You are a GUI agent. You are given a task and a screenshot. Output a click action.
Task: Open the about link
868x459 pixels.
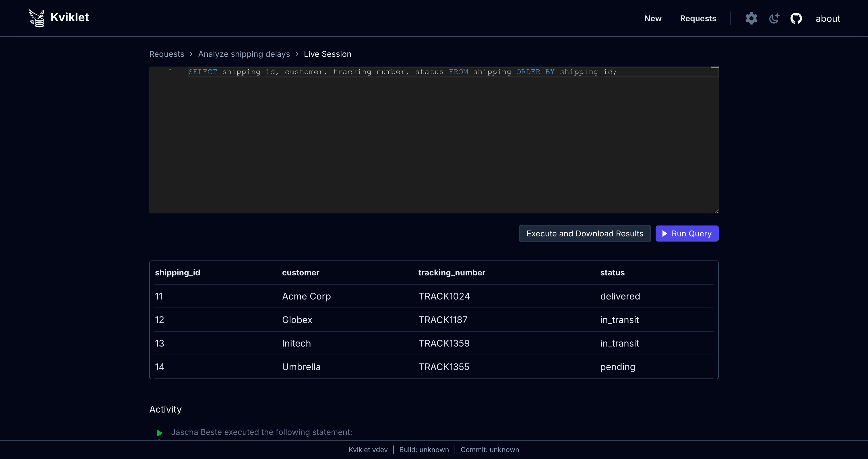coord(828,19)
